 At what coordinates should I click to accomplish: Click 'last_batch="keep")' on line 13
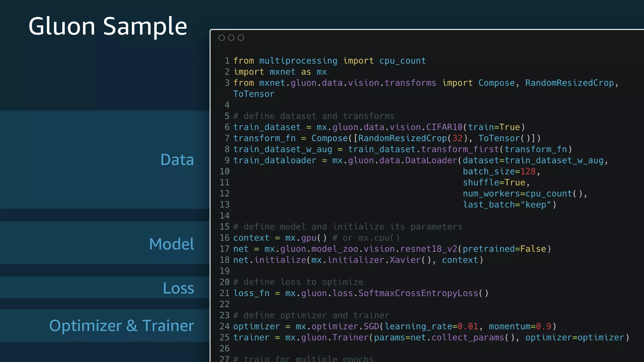click(x=509, y=205)
